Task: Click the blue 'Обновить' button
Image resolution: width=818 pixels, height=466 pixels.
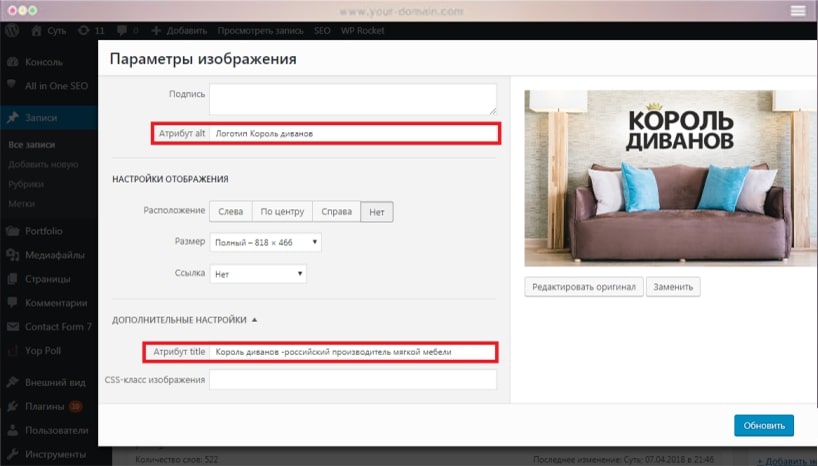Action: [764, 425]
